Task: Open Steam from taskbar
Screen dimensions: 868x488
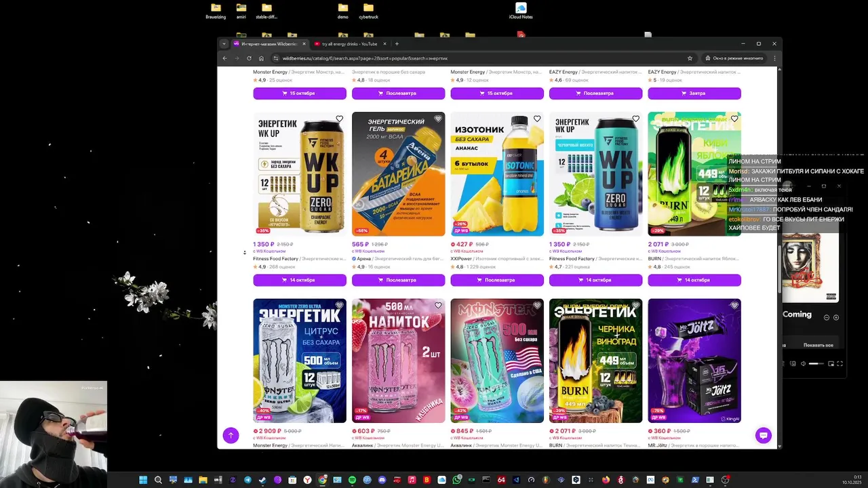Action: point(262,480)
